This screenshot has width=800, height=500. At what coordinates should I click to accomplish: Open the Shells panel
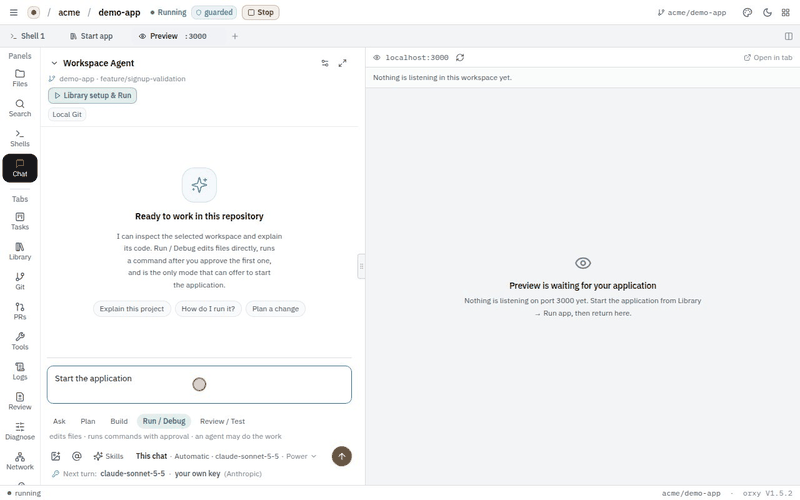[x=20, y=138]
